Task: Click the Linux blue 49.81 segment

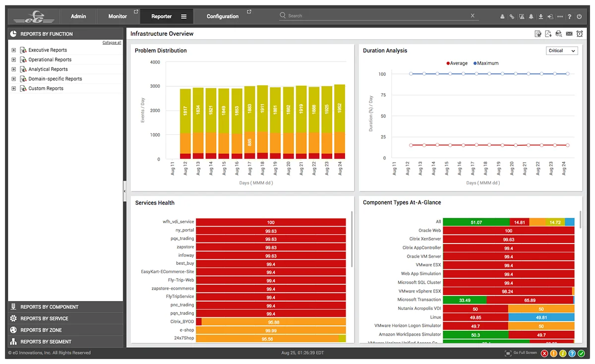Action: click(x=541, y=317)
